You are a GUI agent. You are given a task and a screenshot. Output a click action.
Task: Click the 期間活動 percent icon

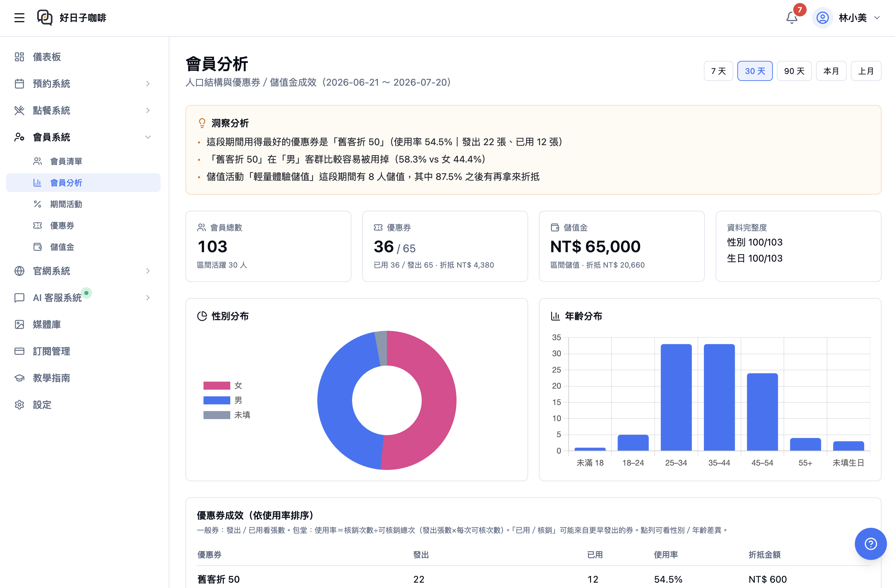click(x=37, y=204)
